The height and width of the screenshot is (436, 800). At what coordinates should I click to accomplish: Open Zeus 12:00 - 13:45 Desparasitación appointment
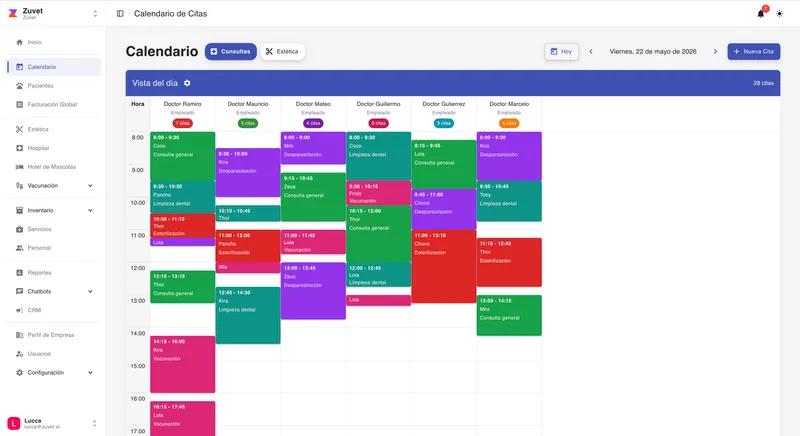tap(313, 291)
